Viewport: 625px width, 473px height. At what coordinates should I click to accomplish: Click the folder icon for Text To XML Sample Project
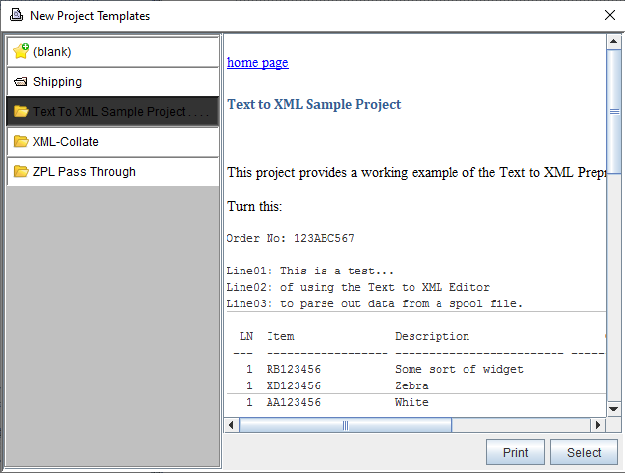click(x=21, y=111)
